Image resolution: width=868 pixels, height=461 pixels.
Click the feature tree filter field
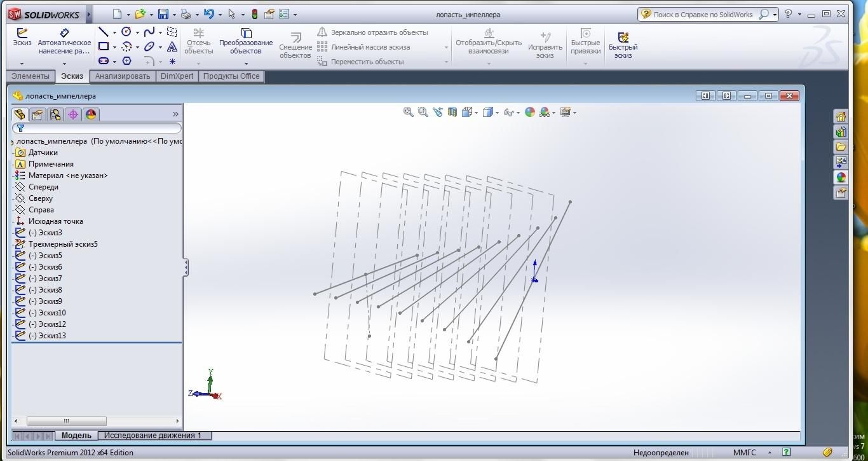pos(97,128)
